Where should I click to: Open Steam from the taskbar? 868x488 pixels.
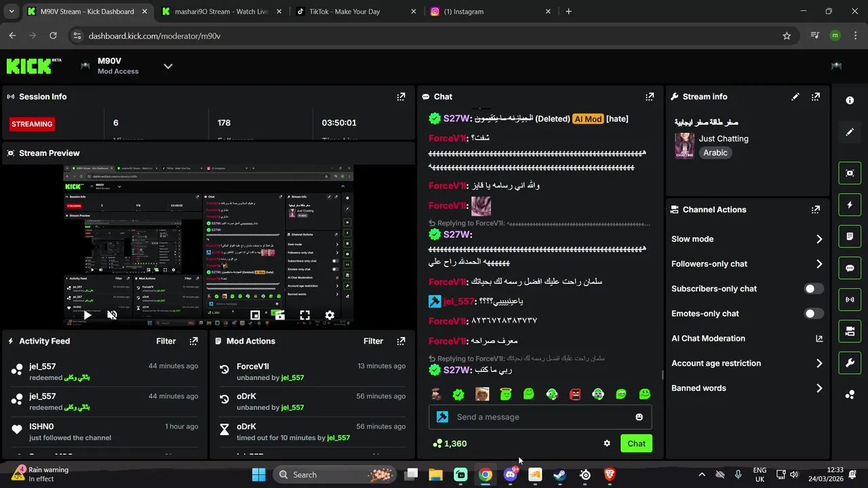tap(560, 475)
